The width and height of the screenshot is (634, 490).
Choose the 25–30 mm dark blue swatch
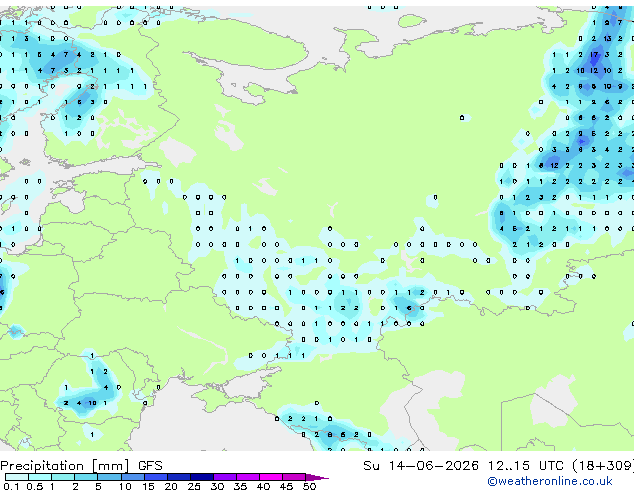(201, 477)
